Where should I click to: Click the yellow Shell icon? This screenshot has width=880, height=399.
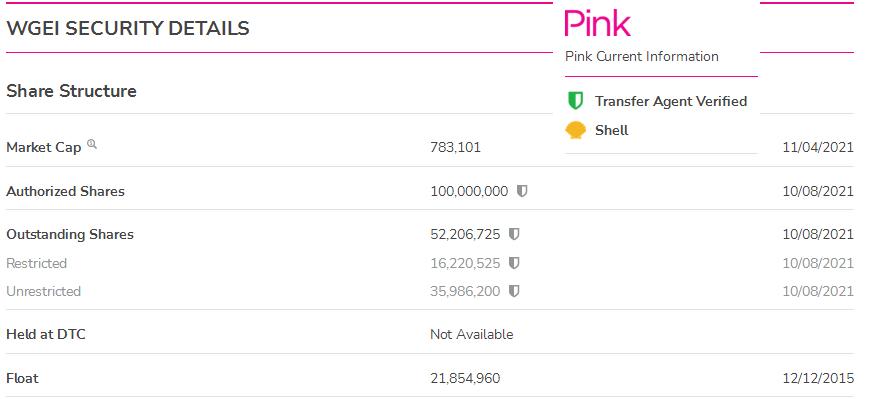tap(575, 131)
